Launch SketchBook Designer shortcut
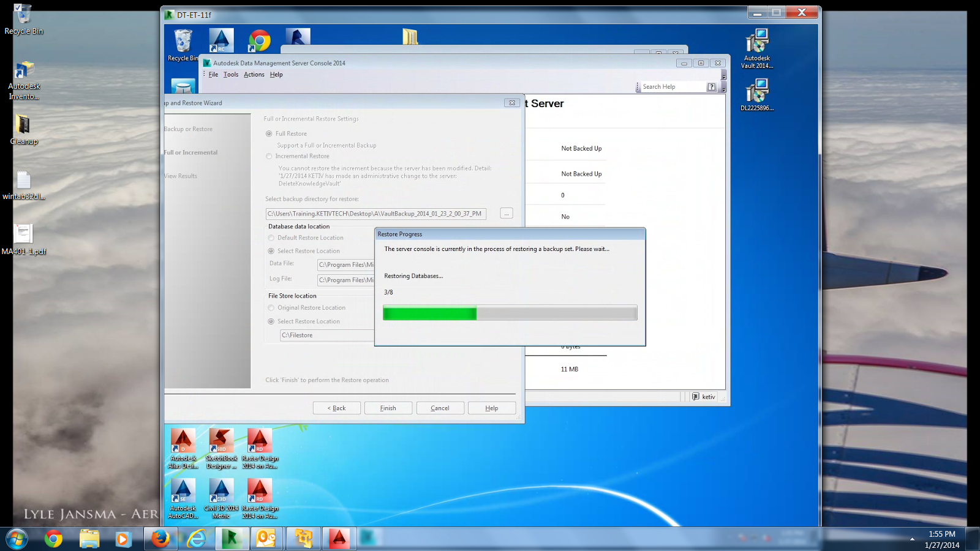Image resolution: width=980 pixels, height=551 pixels. (221, 449)
